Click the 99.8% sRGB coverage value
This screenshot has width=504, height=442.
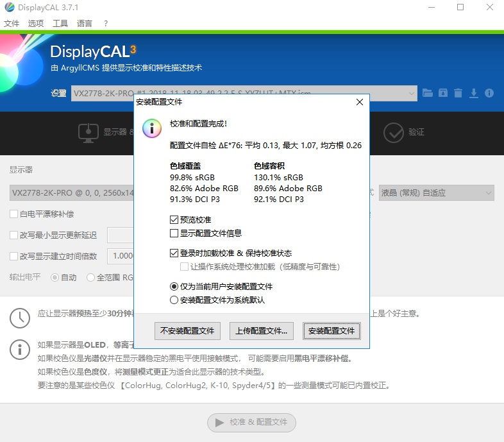[192, 177]
